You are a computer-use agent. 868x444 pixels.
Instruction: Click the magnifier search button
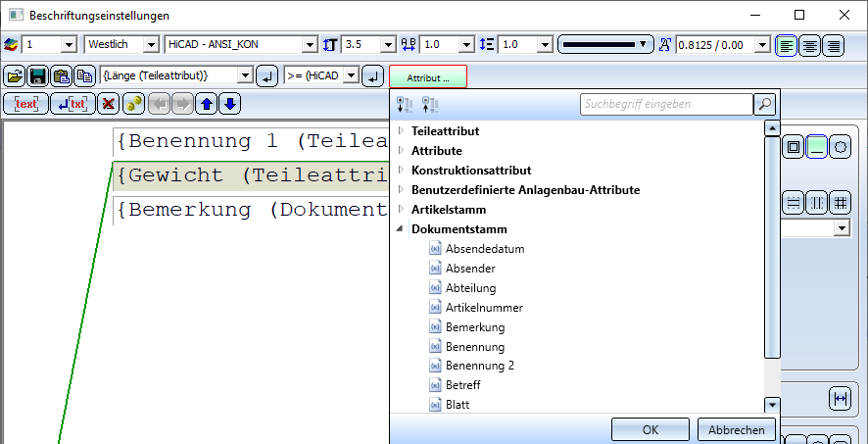click(x=764, y=104)
